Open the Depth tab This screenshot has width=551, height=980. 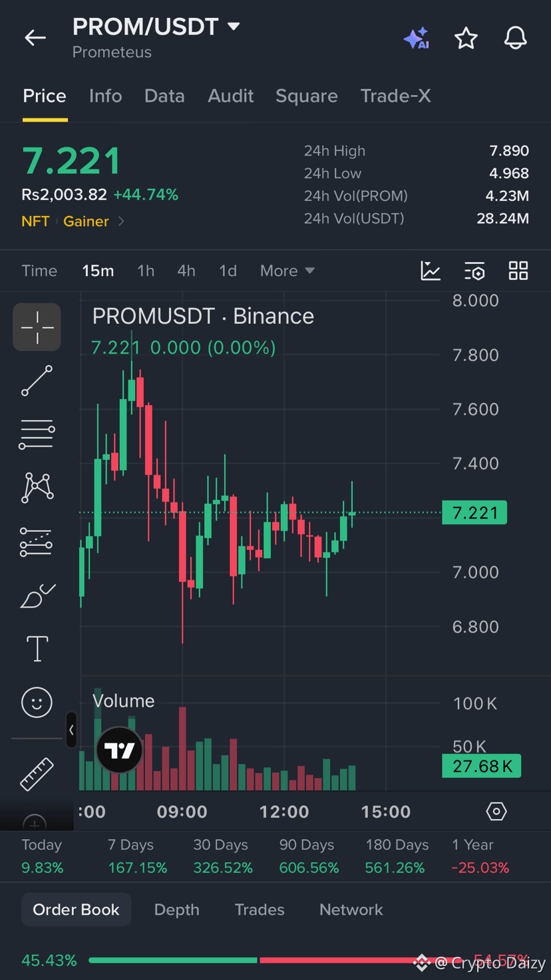(176, 910)
